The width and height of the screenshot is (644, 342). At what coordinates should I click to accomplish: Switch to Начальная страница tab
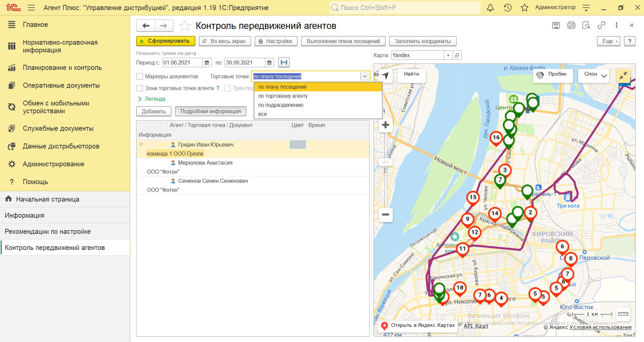tap(65, 199)
